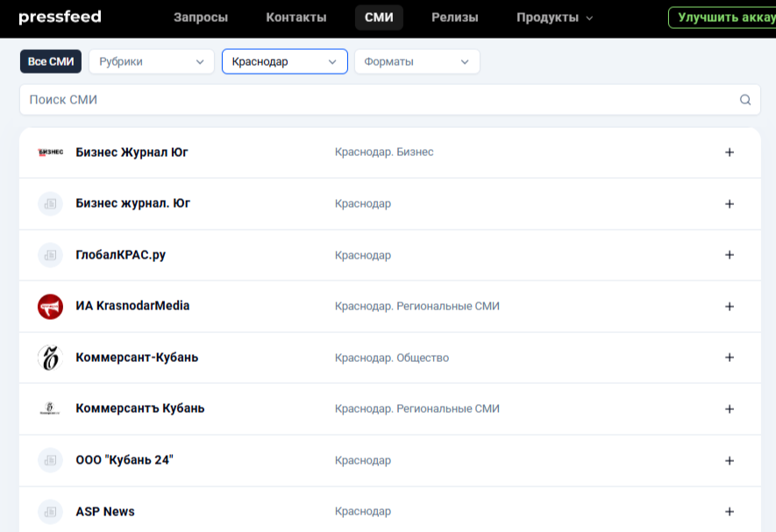Click ГлобалКРАС.ру placeholder icon
Screen dimensions: 776x532
[51, 255]
